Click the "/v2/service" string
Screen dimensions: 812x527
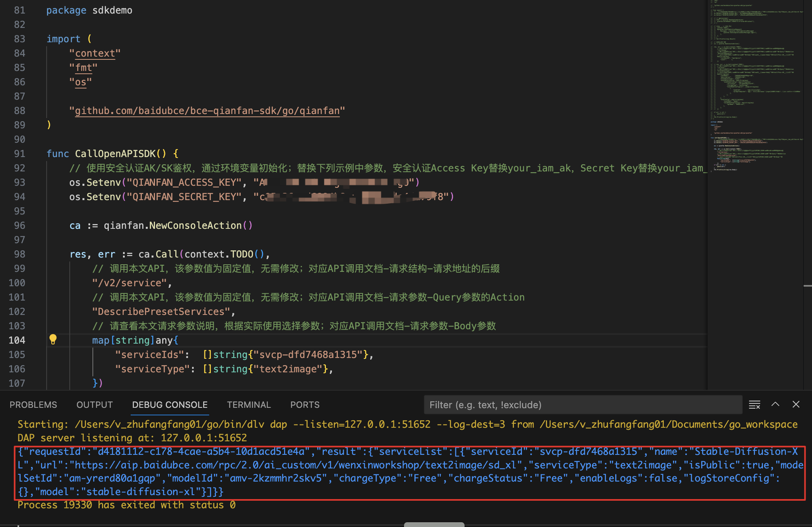pos(129,283)
